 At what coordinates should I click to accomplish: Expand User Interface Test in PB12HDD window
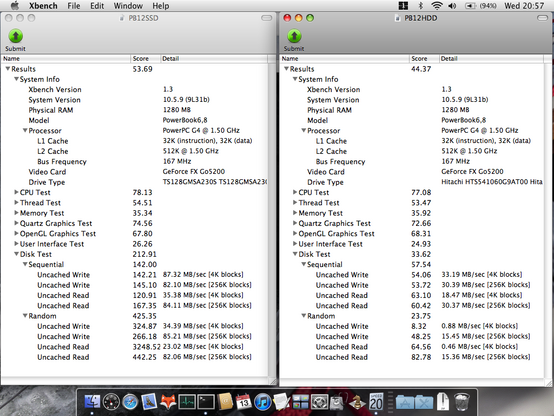(295, 243)
